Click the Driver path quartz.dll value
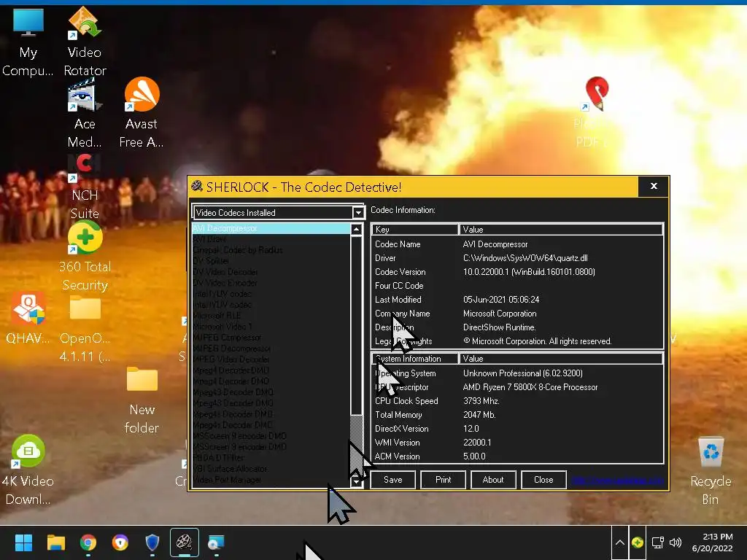The image size is (747, 560). (525, 258)
